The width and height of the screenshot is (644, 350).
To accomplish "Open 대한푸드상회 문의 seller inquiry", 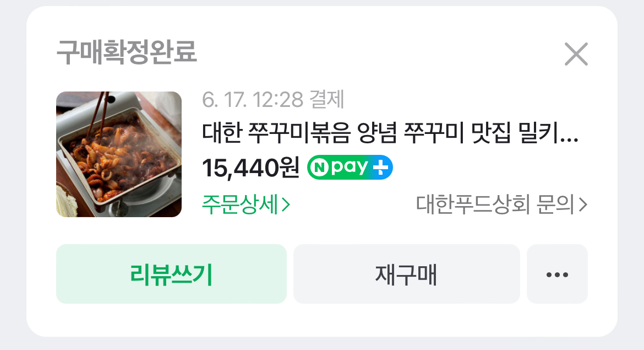I will [x=501, y=204].
